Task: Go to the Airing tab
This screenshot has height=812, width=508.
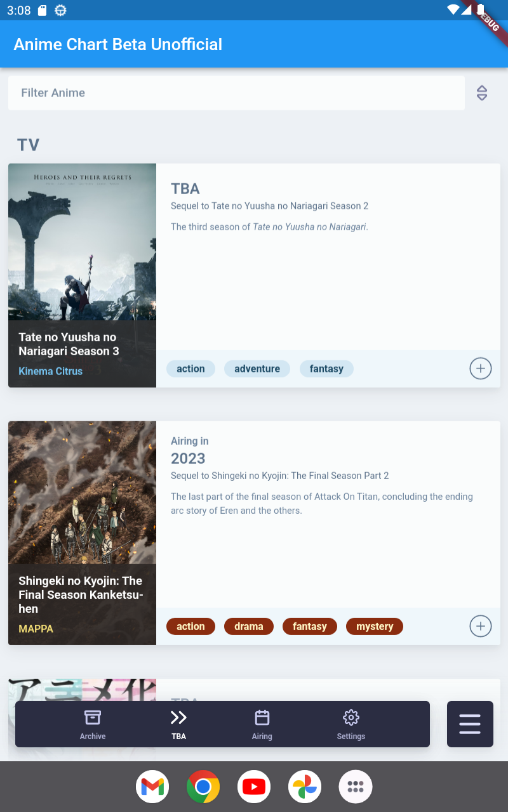Action: pos(262,724)
